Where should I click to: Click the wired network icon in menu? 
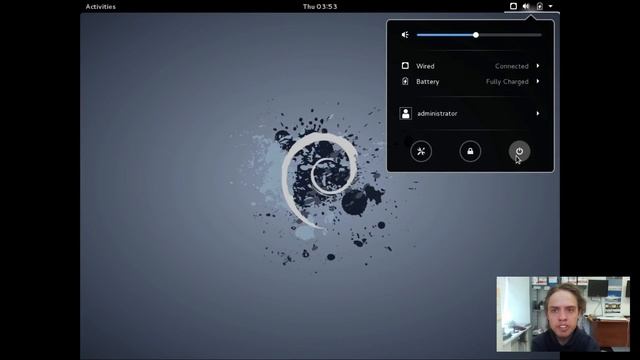[x=405, y=66]
